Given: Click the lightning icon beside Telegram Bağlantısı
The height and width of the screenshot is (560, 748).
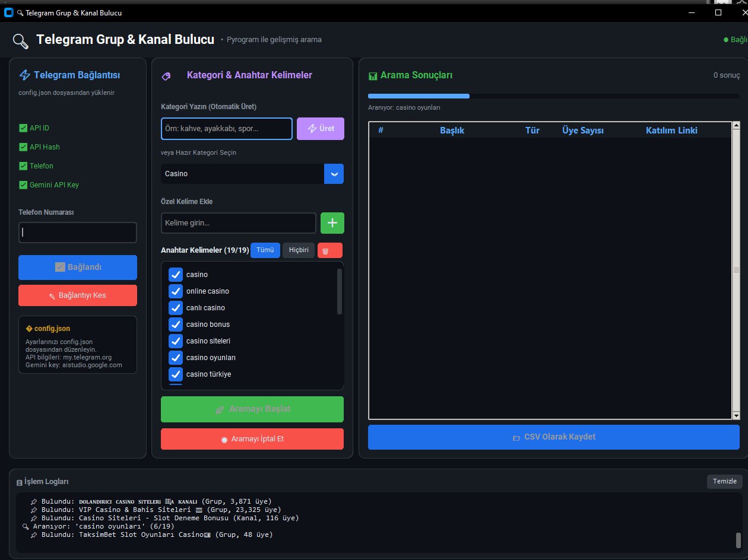Looking at the screenshot, I should click(25, 75).
